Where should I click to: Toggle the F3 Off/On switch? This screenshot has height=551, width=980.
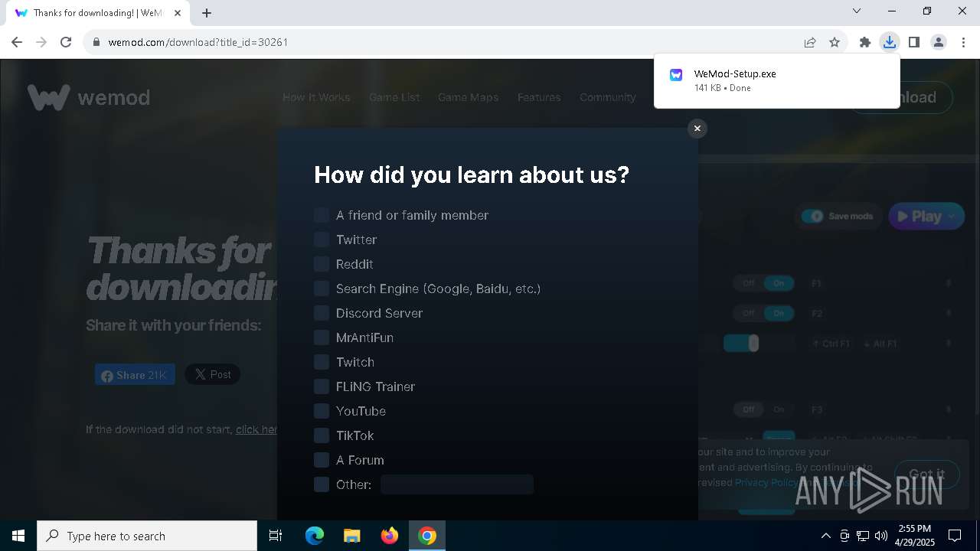click(x=763, y=409)
